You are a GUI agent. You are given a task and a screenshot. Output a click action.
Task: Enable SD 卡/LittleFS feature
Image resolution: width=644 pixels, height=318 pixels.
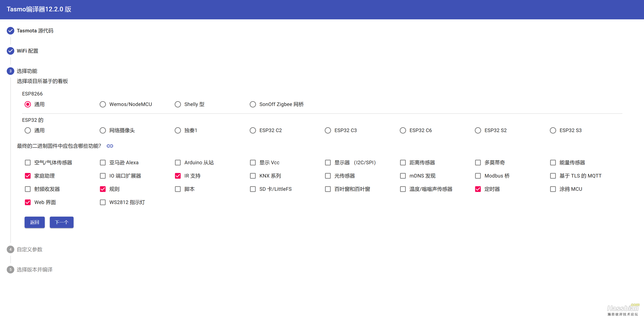click(253, 189)
